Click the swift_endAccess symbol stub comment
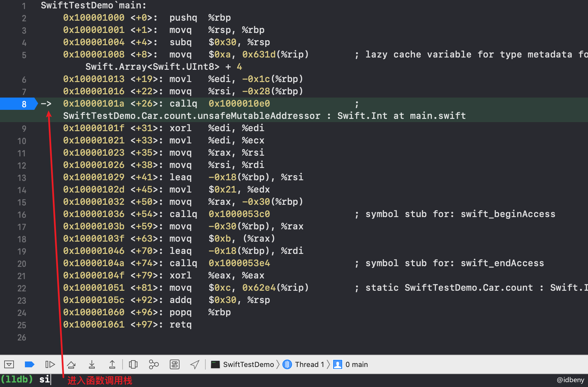Viewport: 588px width, 387px height. click(450, 263)
